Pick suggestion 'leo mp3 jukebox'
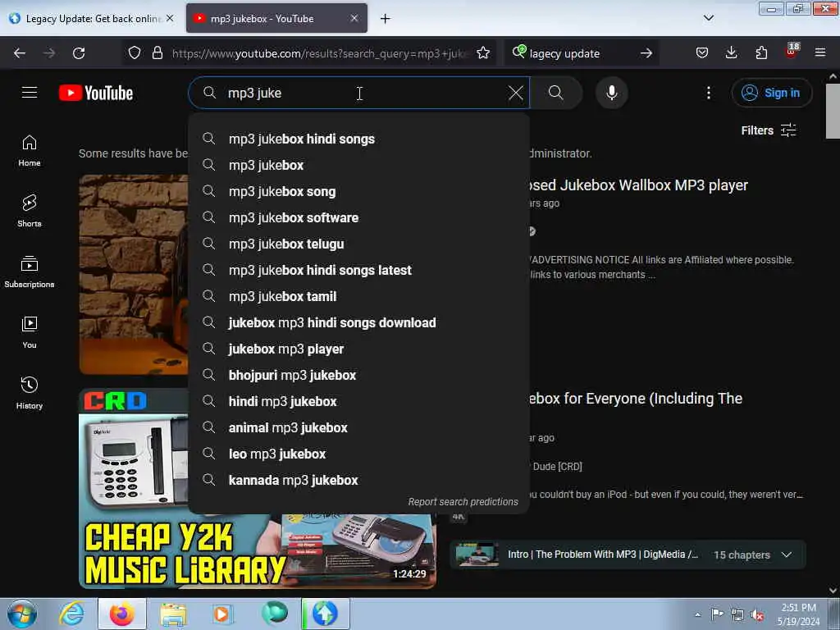This screenshot has width=840, height=630. [359, 454]
